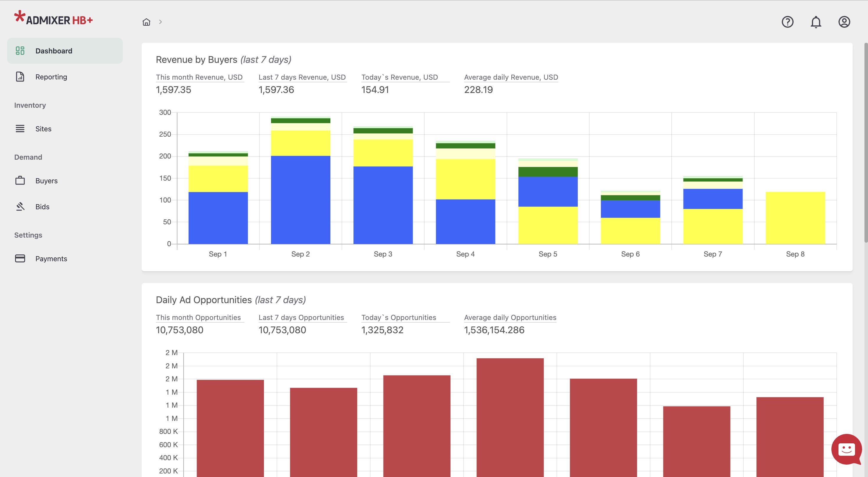Click the Reporting document icon

(x=20, y=76)
